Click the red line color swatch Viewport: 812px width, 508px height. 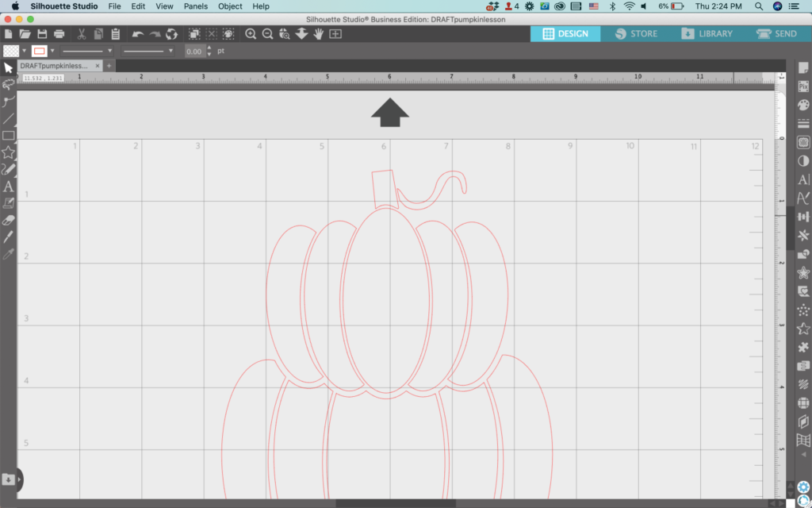coord(40,51)
